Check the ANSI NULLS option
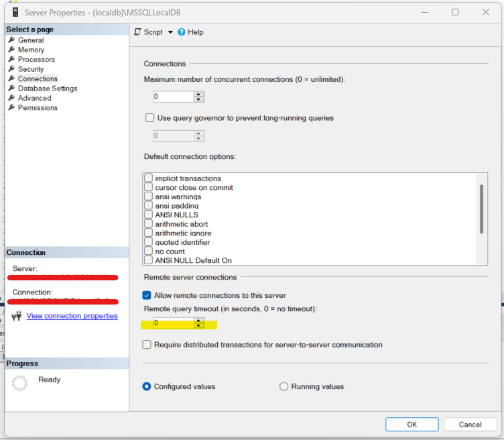This screenshot has height=440, width=504. coord(148,214)
